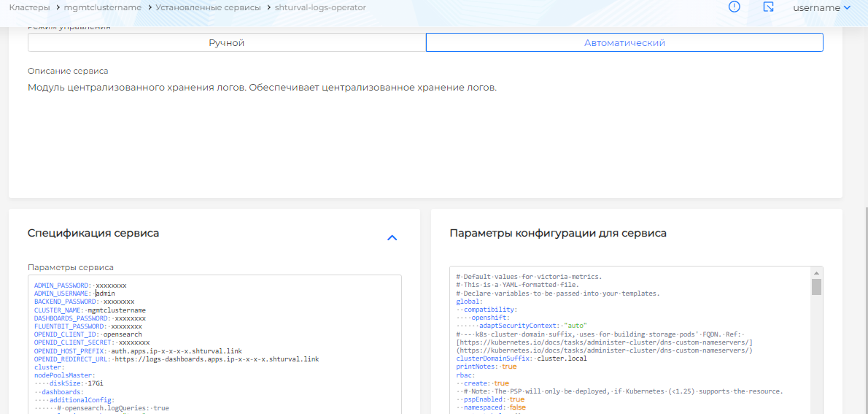Click the page vertical scrollbar at right edge
This screenshot has height=414, width=868.
coord(865,310)
